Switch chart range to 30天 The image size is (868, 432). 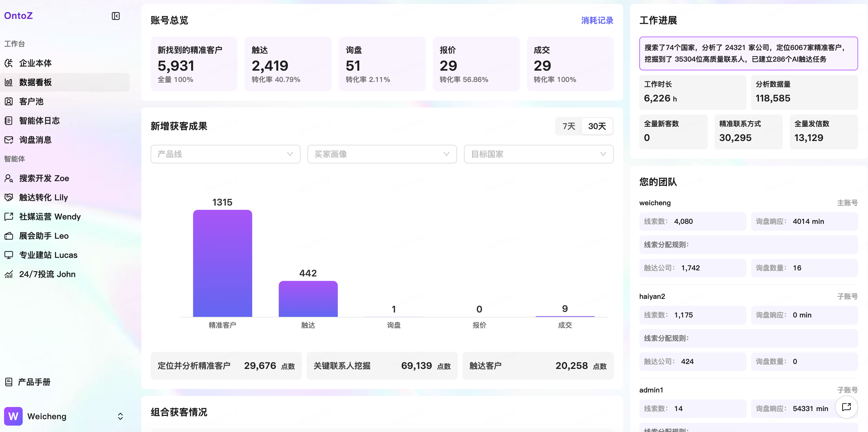pos(597,126)
